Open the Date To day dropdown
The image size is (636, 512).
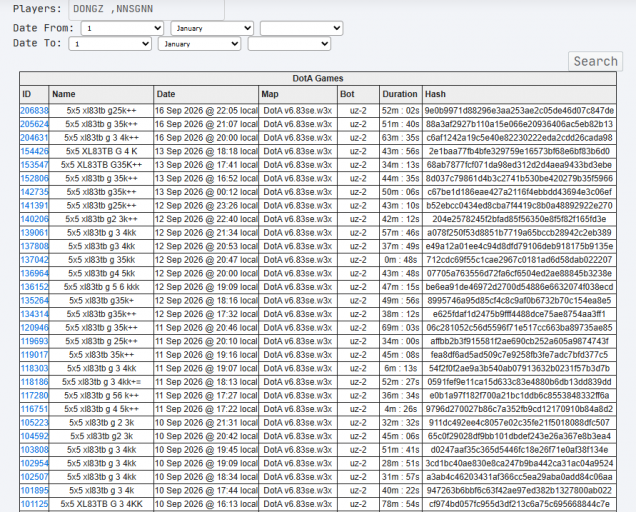110,44
